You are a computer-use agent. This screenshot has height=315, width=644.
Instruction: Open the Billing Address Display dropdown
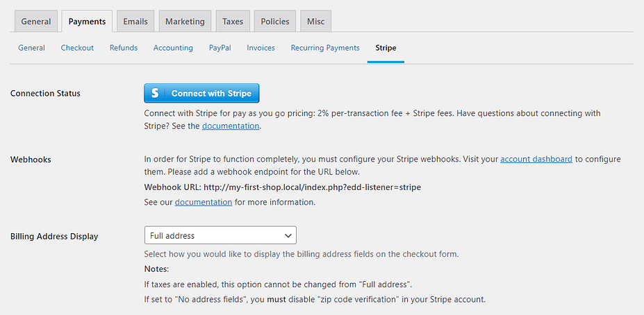coord(220,235)
